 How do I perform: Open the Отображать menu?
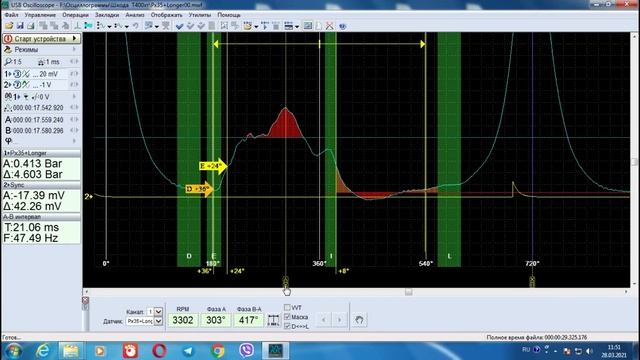pos(167,15)
